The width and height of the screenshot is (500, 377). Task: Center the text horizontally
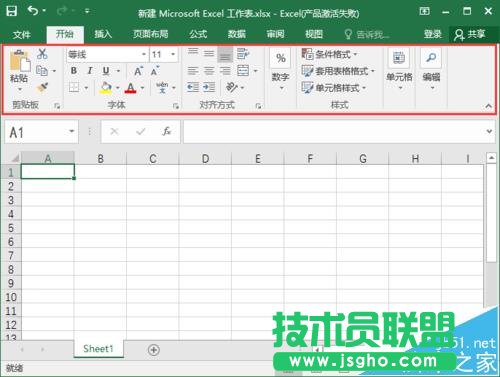(x=209, y=71)
